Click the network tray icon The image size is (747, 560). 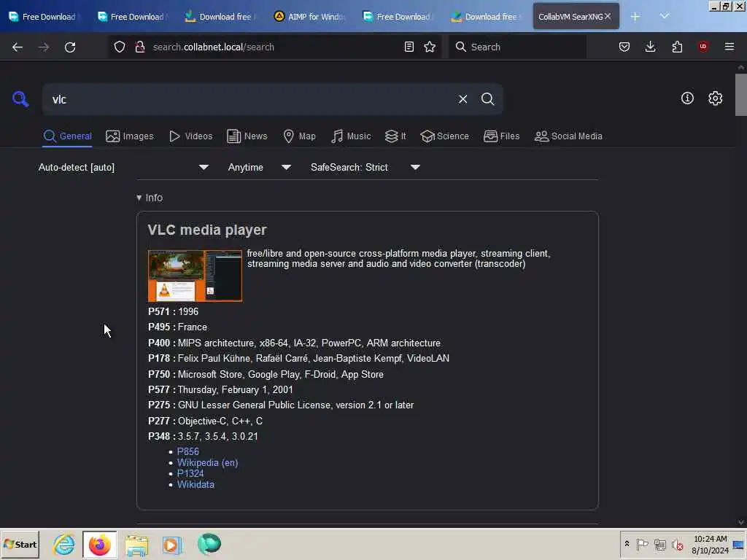tap(659, 544)
